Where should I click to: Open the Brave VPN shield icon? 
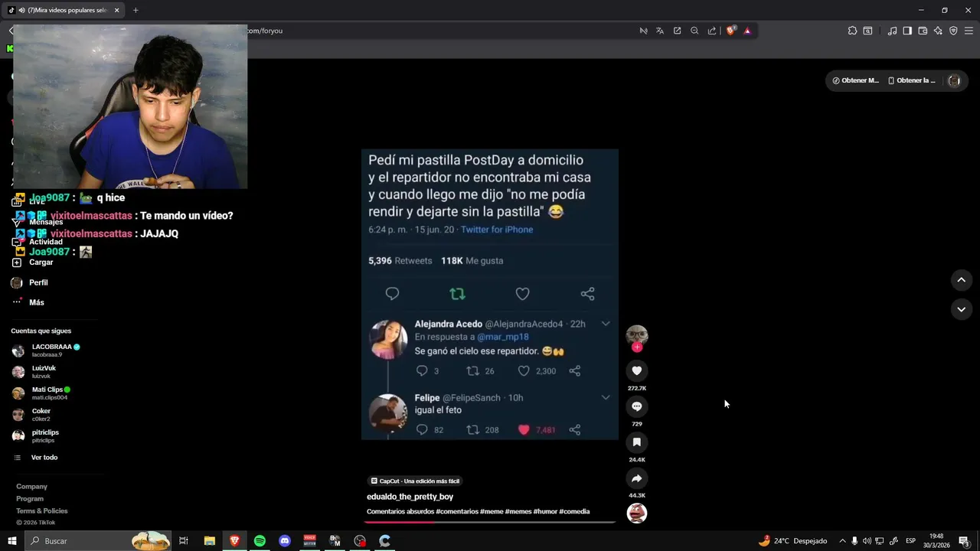pyautogui.click(x=953, y=31)
